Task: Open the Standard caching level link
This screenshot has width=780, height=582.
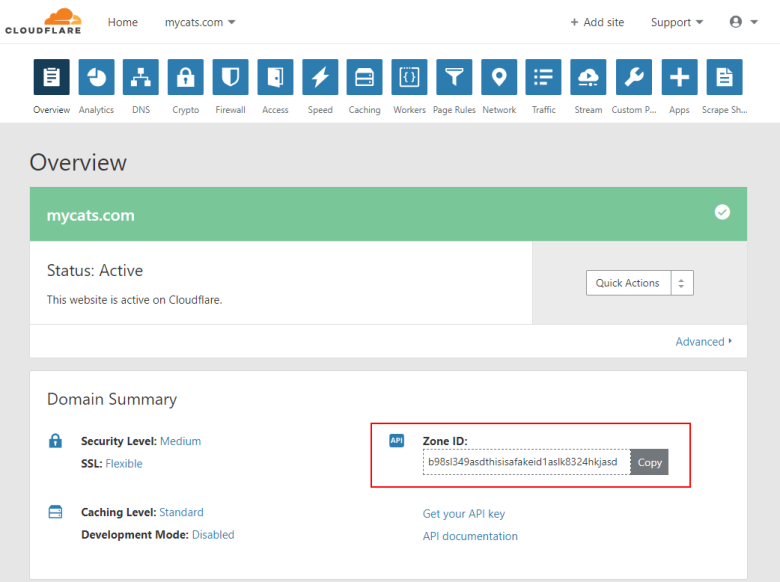Action: pos(181,512)
